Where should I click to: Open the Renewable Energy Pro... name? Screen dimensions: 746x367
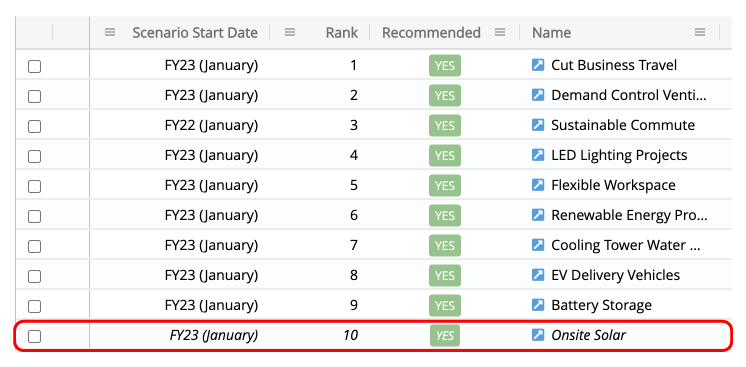(x=629, y=215)
